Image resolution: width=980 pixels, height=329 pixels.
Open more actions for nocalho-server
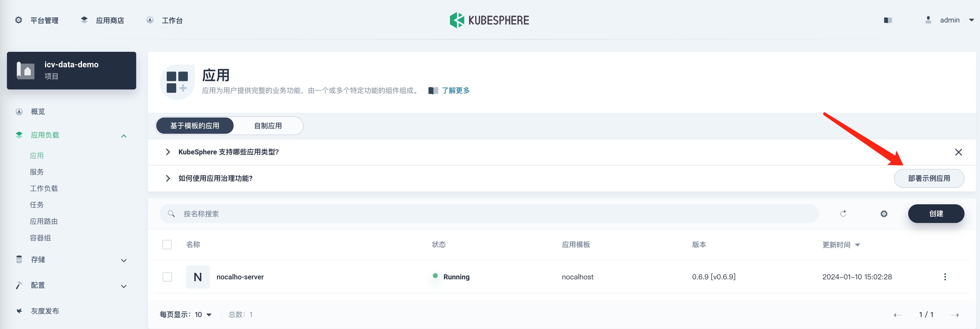coord(945,277)
